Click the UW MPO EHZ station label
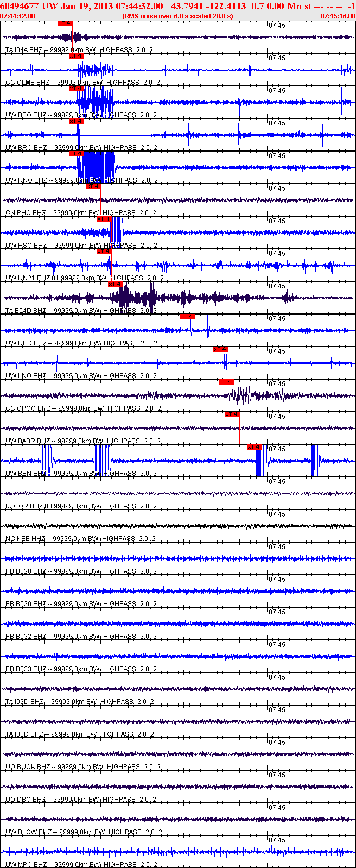The height and width of the screenshot is (868, 356). point(26,865)
